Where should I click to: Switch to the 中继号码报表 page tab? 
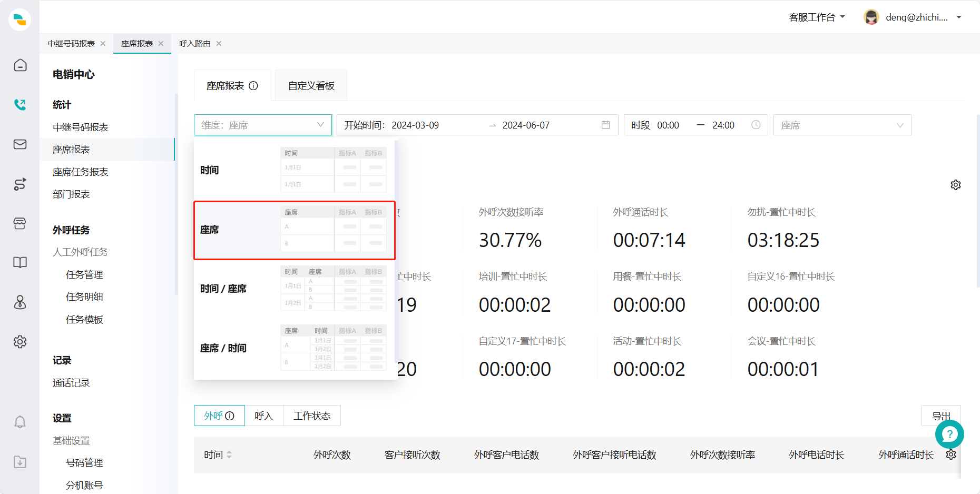pos(71,44)
